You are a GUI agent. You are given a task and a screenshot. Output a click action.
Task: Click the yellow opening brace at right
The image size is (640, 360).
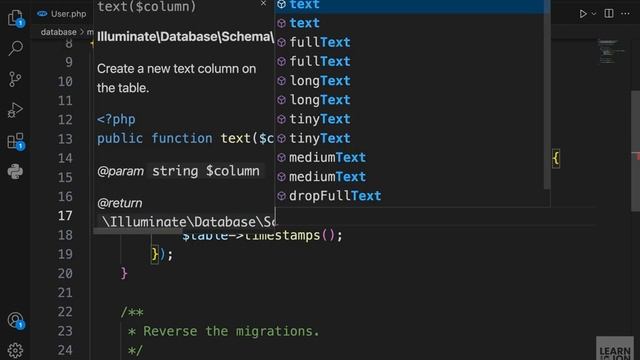coord(556,158)
